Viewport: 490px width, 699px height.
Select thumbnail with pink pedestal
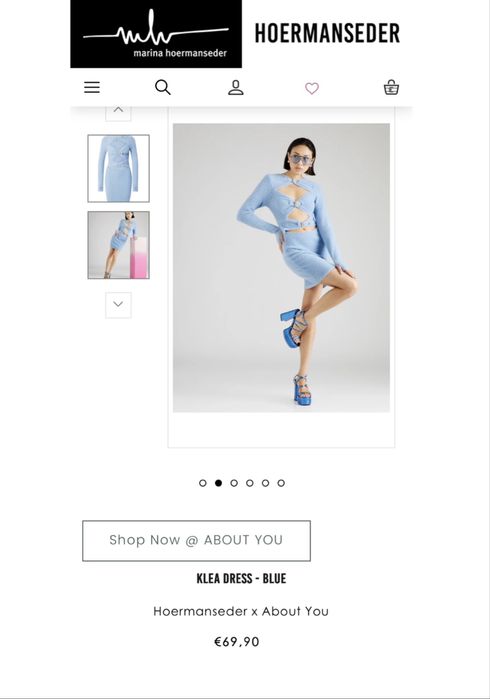(119, 245)
